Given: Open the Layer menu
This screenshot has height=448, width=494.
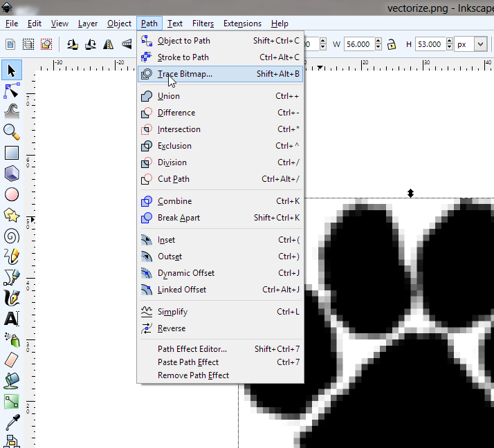Looking at the screenshot, I should tap(88, 24).
